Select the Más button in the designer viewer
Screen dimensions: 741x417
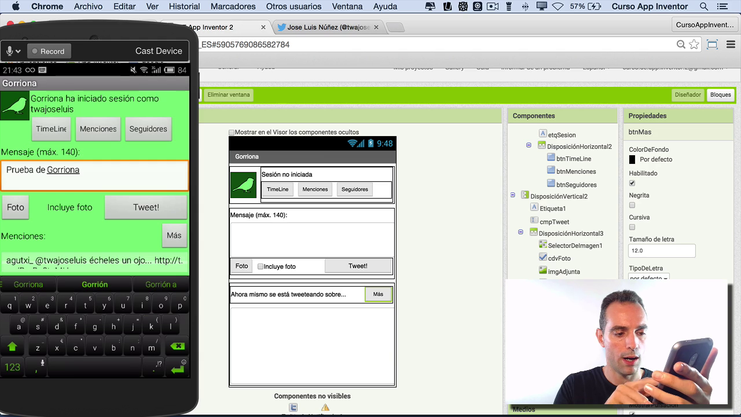(x=378, y=294)
